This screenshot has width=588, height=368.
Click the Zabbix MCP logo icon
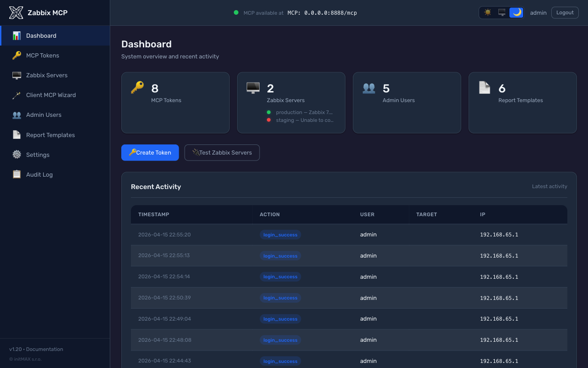pyautogui.click(x=16, y=13)
